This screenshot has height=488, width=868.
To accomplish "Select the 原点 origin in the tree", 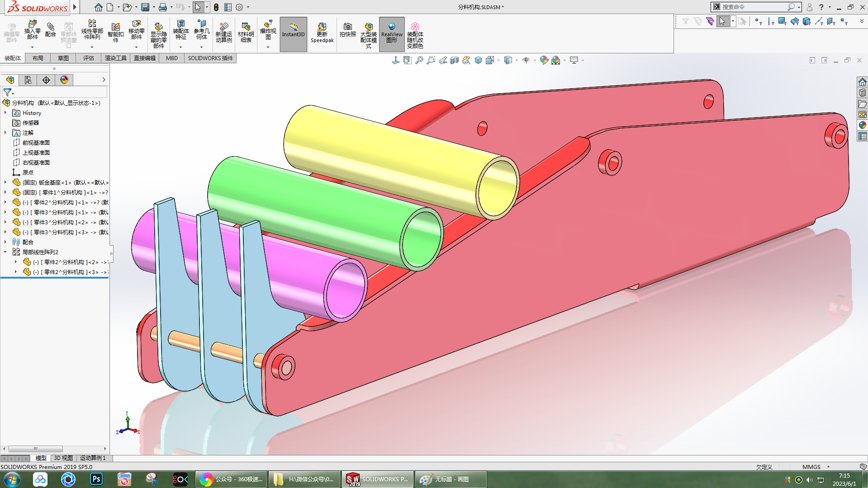I will (28, 172).
